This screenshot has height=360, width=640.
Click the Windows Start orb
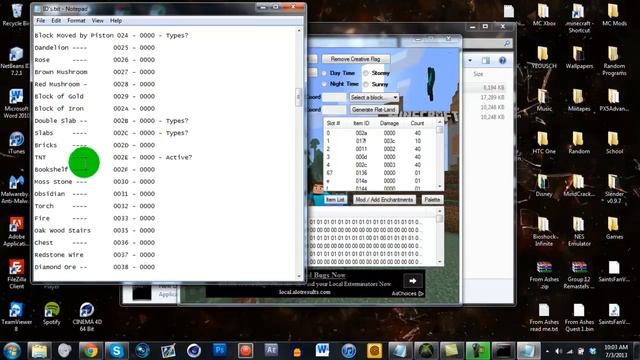tap(12, 350)
